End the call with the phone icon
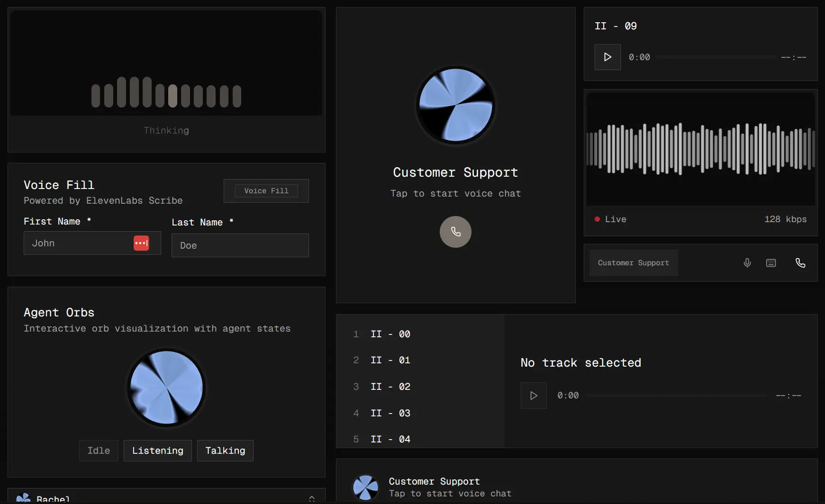The height and width of the screenshot is (504, 825). tap(801, 263)
